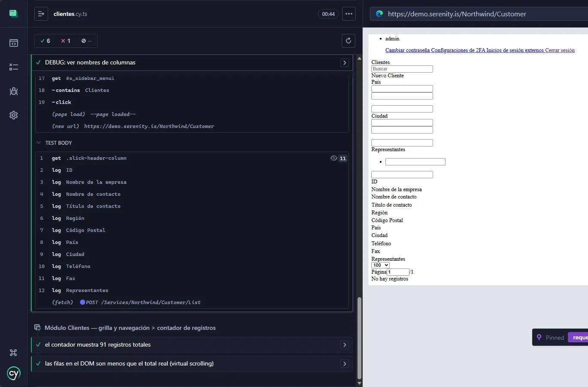Collapse the TEST BODY section
The width and height of the screenshot is (588, 387).
coord(55,143)
